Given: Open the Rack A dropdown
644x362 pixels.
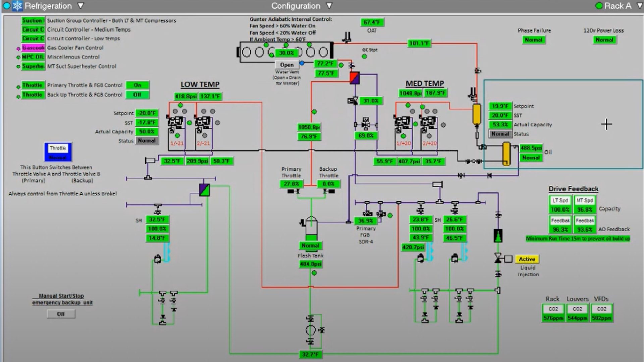Looking at the screenshot, I should click(639, 6).
